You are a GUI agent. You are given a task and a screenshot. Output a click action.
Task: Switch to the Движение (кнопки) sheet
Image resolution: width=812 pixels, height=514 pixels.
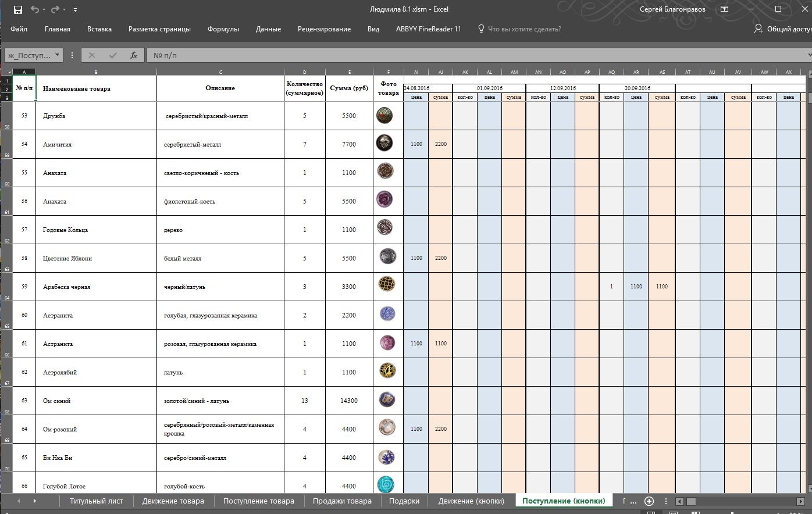coord(471,501)
